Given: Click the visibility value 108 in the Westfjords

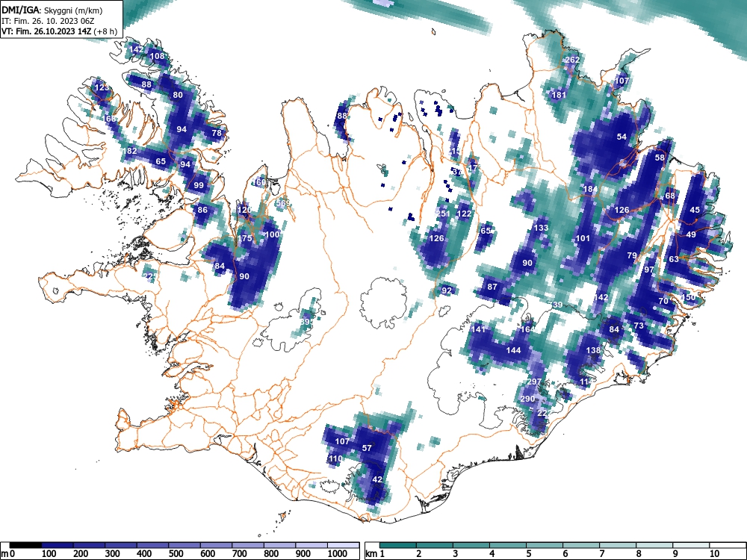Looking at the screenshot, I should coord(157,56).
